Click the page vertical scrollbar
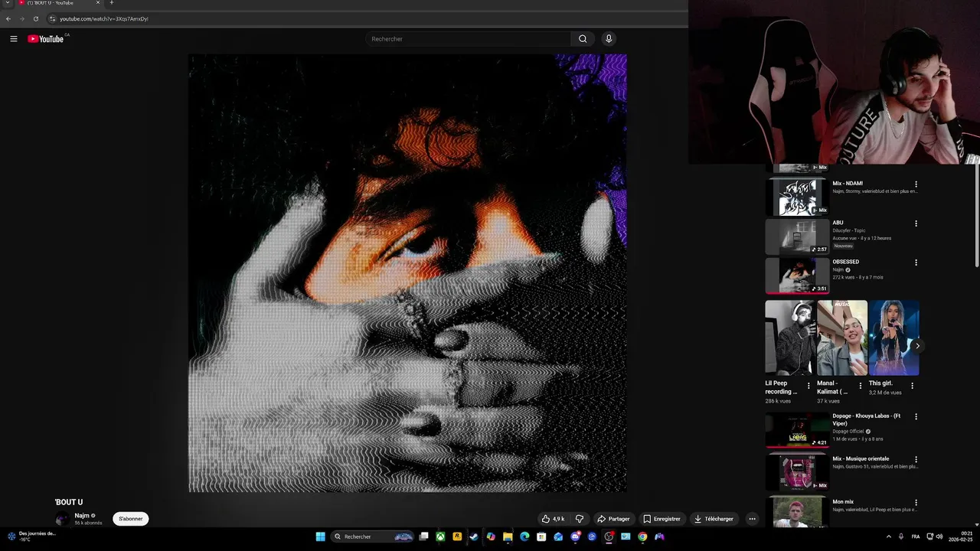Screen dimensions: 980x551 tap(977, 214)
